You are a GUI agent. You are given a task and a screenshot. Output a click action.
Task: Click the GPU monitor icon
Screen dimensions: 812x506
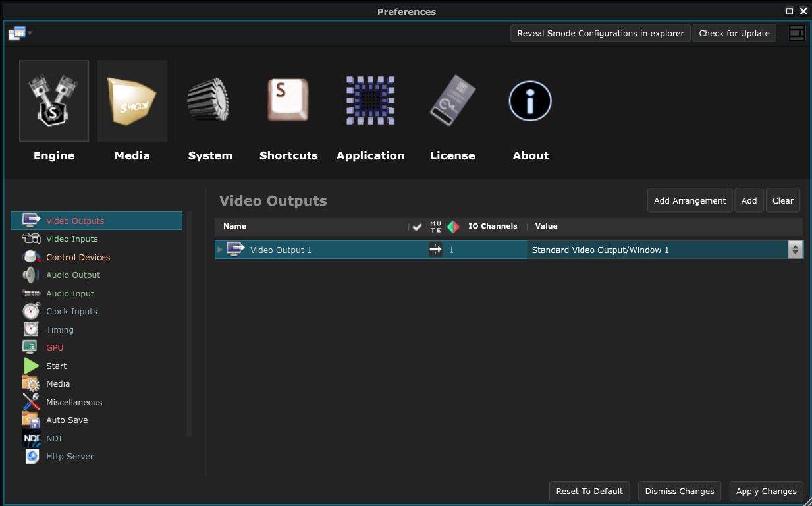coord(31,347)
